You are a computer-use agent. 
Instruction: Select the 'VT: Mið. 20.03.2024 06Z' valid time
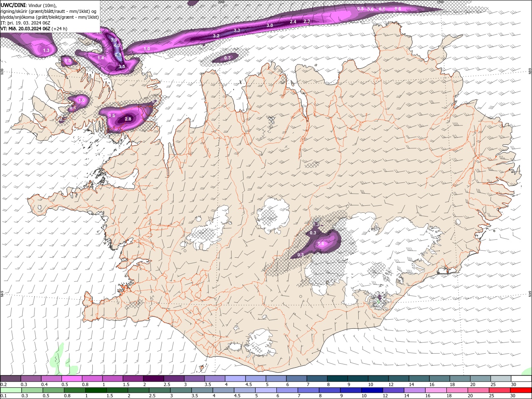(x=25, y=29)
